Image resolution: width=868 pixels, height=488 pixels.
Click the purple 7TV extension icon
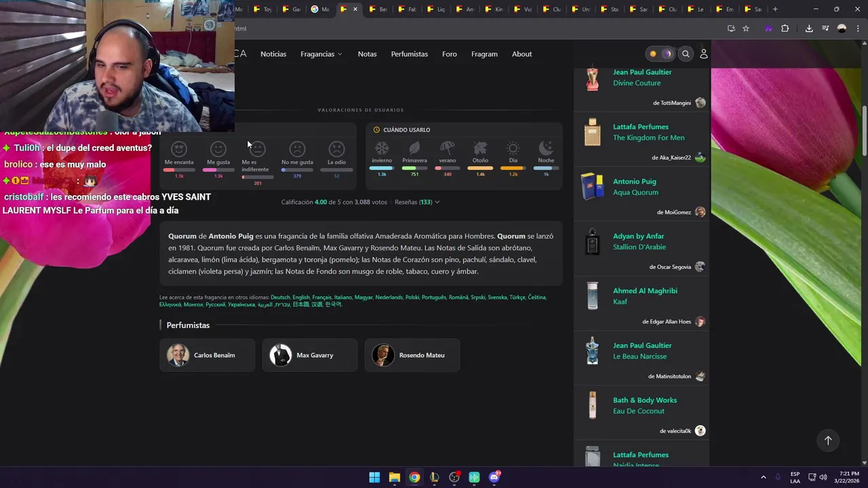coord(768,28)
